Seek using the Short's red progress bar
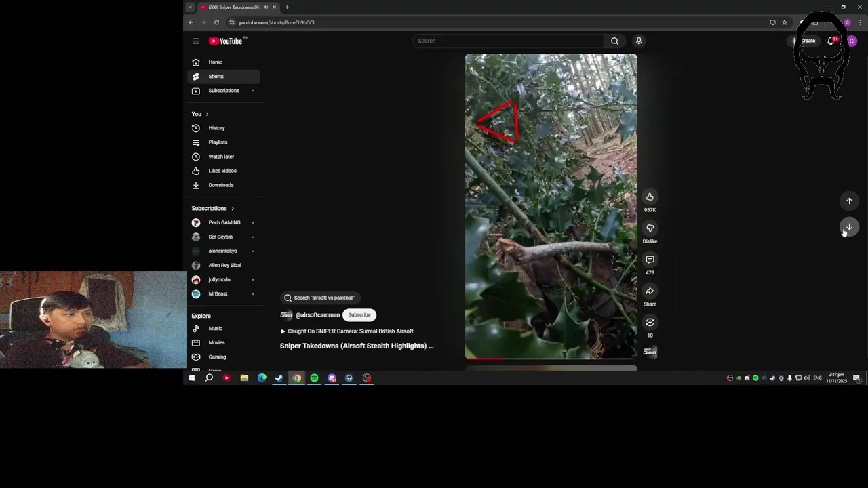The image size is (868, 488). click(551, 359)
